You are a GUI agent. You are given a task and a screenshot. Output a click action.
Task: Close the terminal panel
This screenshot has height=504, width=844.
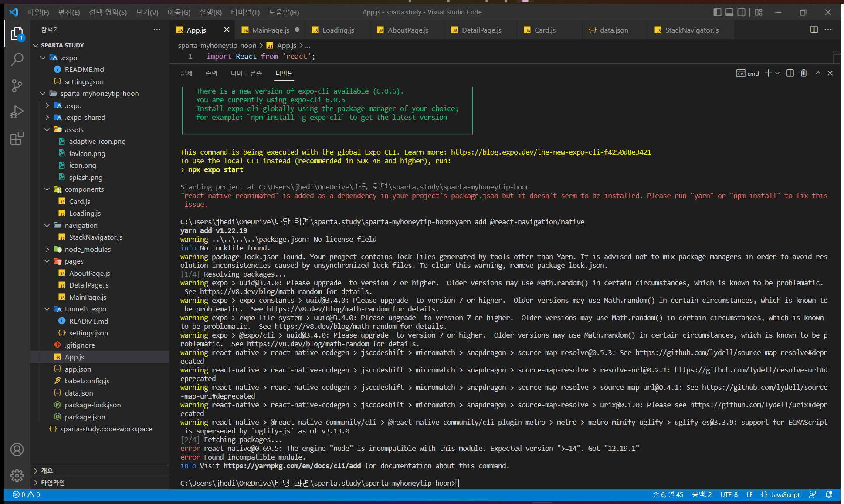coord(830,73)
